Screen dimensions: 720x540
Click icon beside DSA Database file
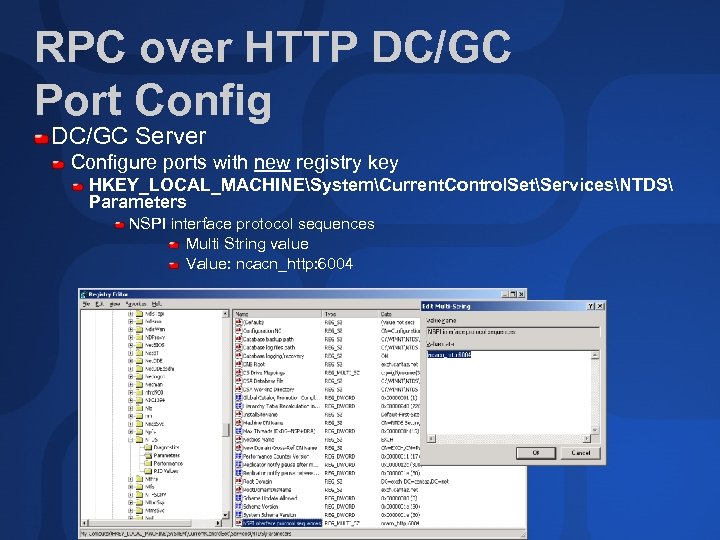(x=238, y=381)
